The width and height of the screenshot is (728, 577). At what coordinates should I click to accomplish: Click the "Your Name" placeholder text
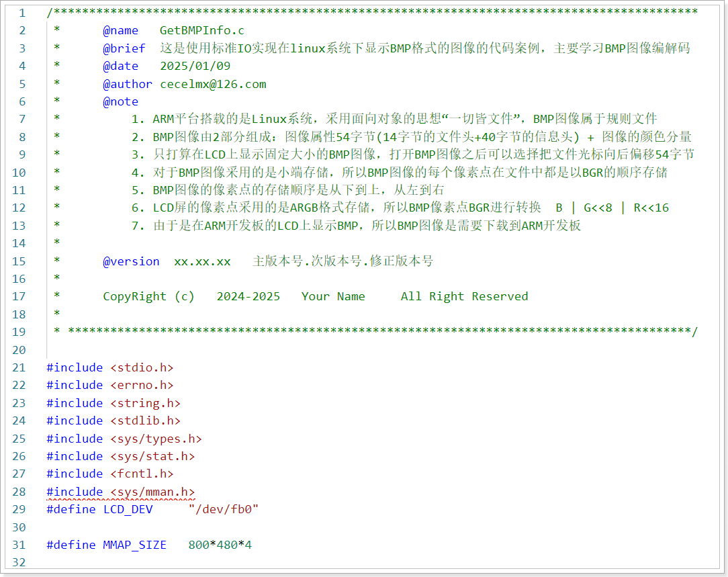point(333,297)
